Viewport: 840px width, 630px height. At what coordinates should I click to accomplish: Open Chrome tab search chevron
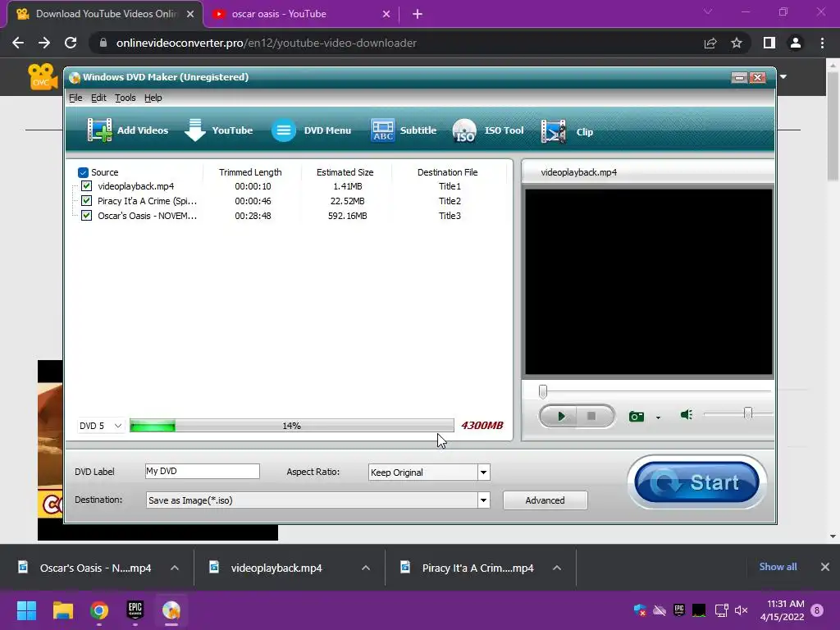point(708,11)
